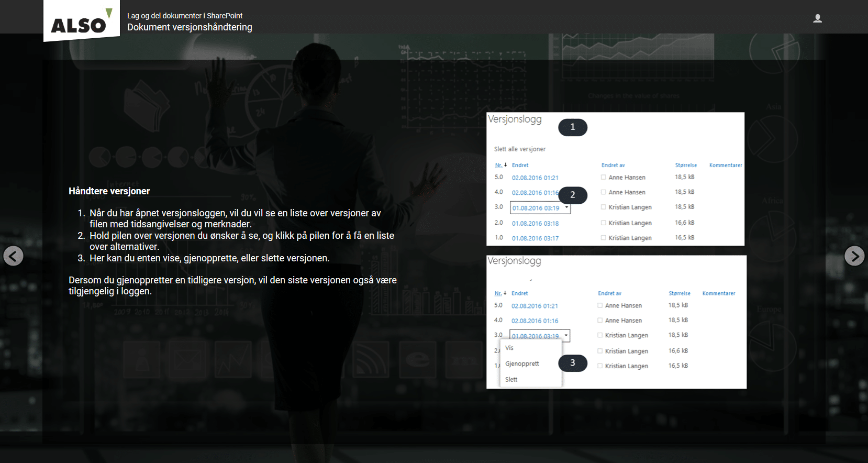Click the 'Slett alle versjoner' link
The image size is (868, 463).
[x=519, y=149]
